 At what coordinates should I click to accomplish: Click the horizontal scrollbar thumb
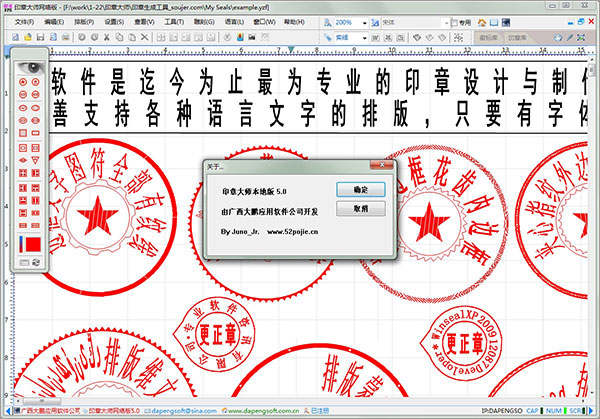(41, 401)
